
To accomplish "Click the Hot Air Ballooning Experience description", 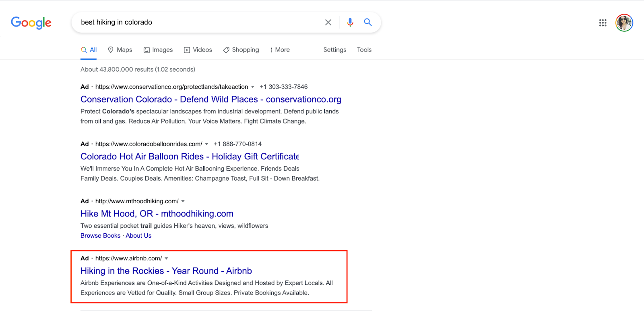I will tap(200, 173).
